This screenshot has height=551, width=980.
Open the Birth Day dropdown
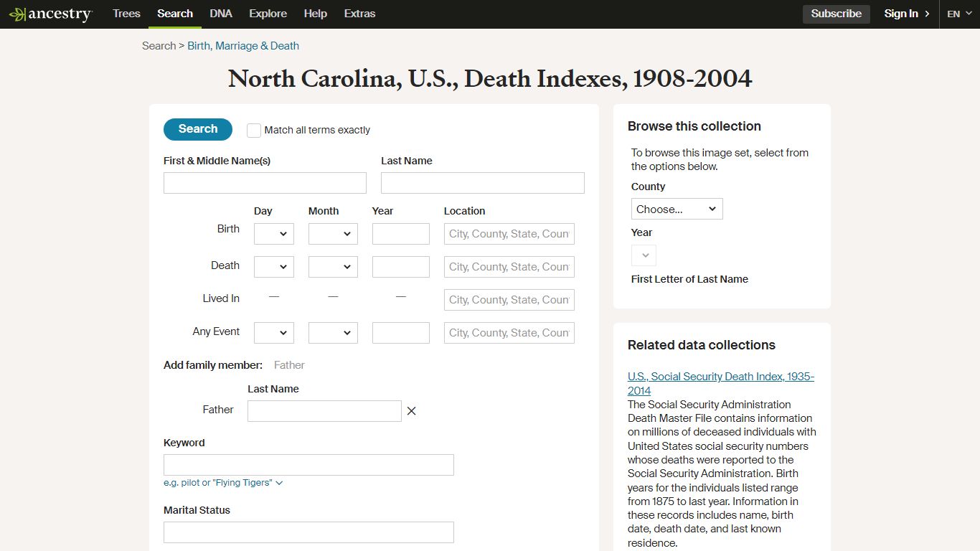pos(274,234)
